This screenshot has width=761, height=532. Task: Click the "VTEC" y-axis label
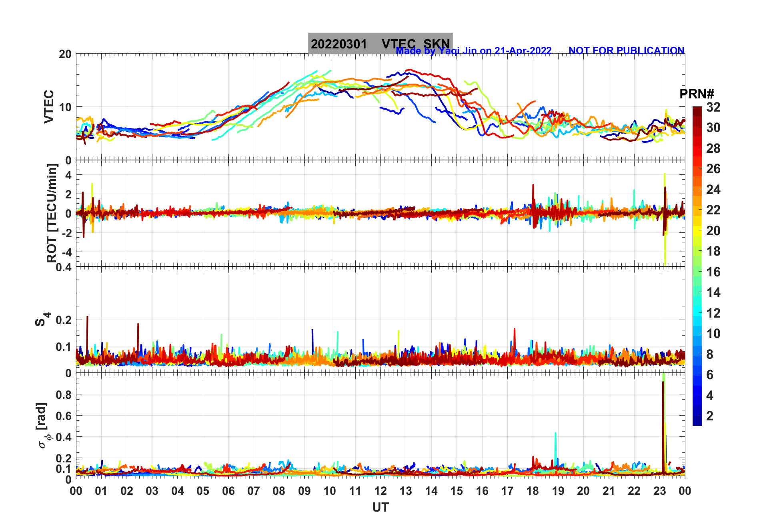point(49,106)
